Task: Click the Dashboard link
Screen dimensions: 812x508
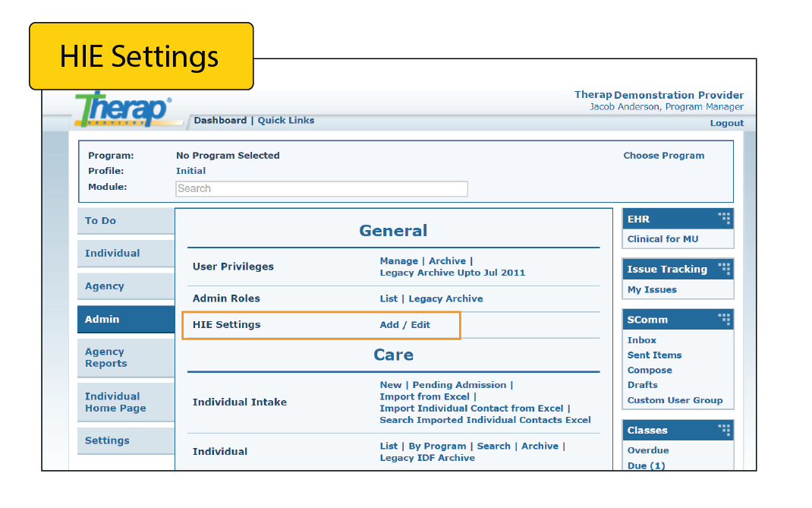Action: coord(220,120)
